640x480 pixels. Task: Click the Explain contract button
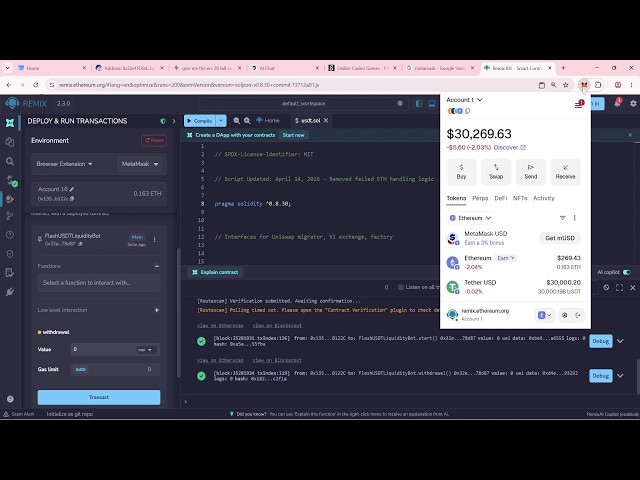tap(216, 272)
